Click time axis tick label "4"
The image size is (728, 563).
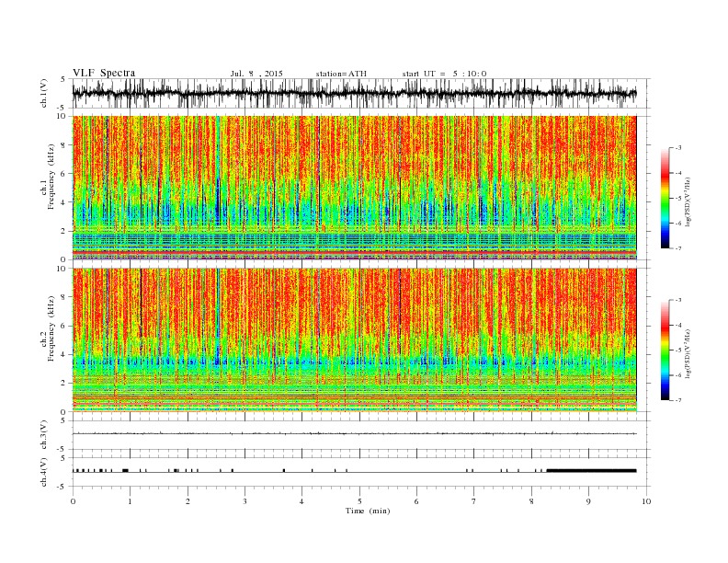301,501
